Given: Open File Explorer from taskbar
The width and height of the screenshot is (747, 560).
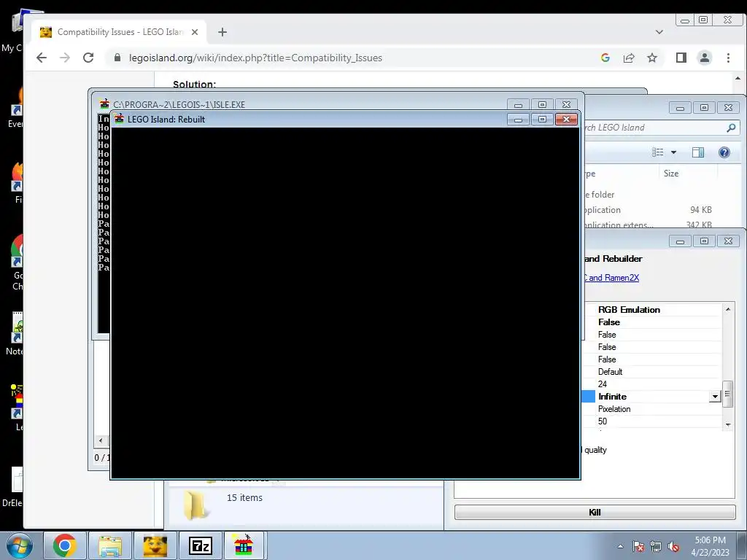Looking at the screenshot, I should tap(110, 545).
